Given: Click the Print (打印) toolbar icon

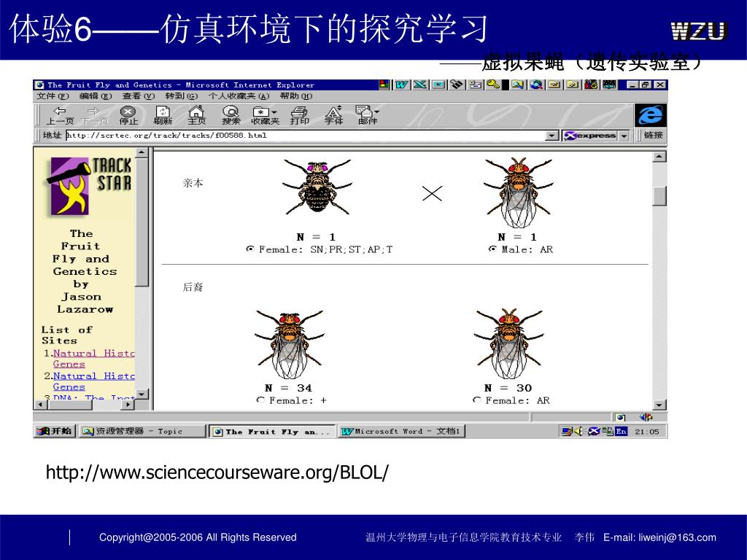Looking at the screenshot, I should coord(299,116).
